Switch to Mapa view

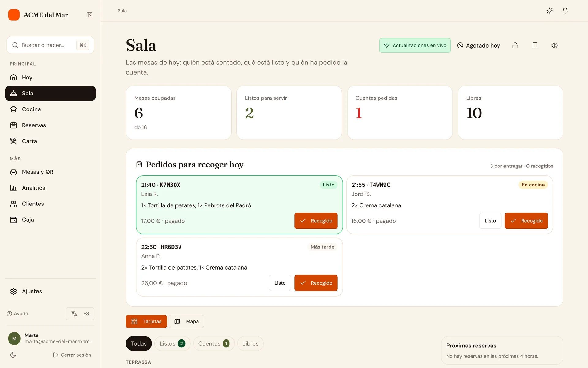coord(186,321)
